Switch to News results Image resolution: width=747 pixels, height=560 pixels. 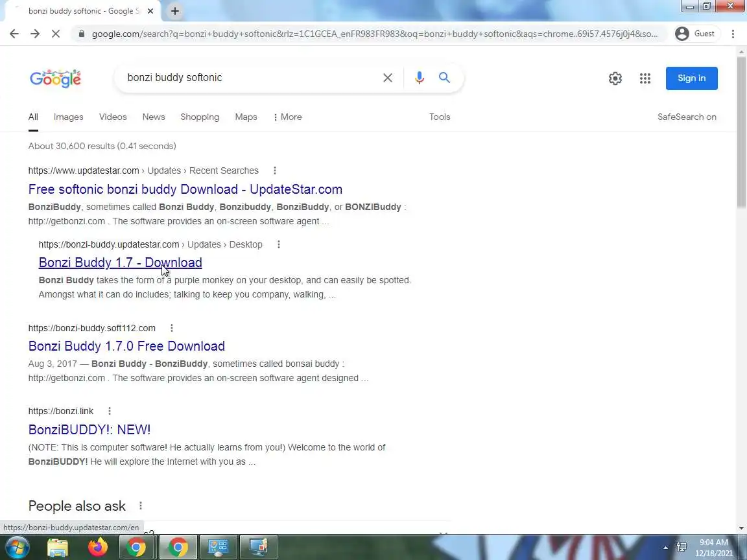[x=154, y=117]
